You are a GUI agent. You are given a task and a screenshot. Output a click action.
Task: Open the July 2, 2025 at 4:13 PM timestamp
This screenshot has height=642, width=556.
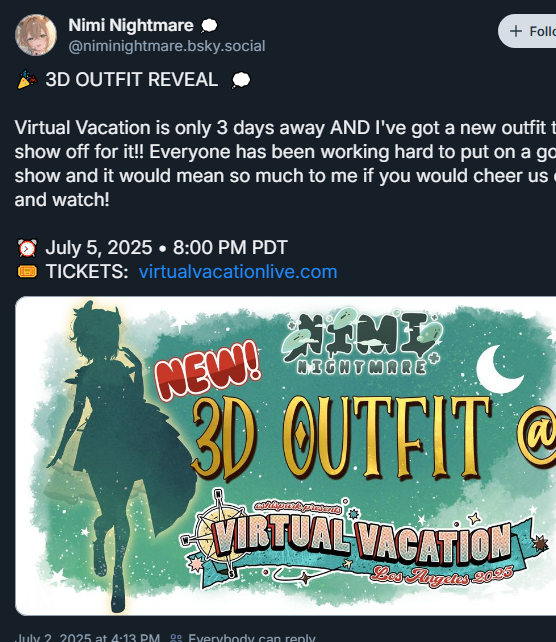pos(87,638)
